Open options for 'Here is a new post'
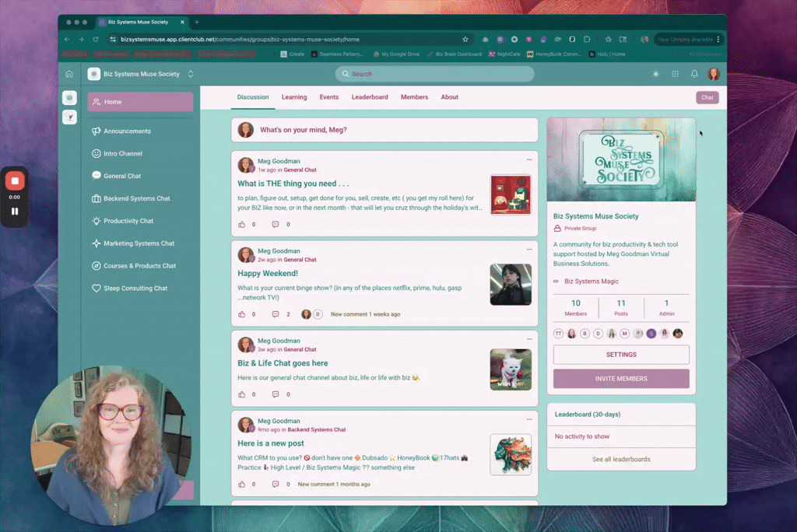The height and width of the screenshot is (532, 797). [x=529, y=419]
